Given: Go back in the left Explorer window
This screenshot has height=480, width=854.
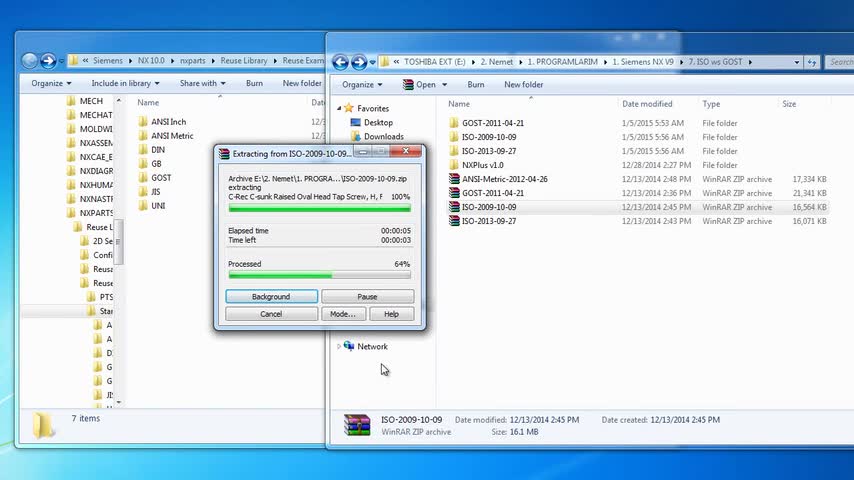Looking at the screenshot, I should point(29,60).
